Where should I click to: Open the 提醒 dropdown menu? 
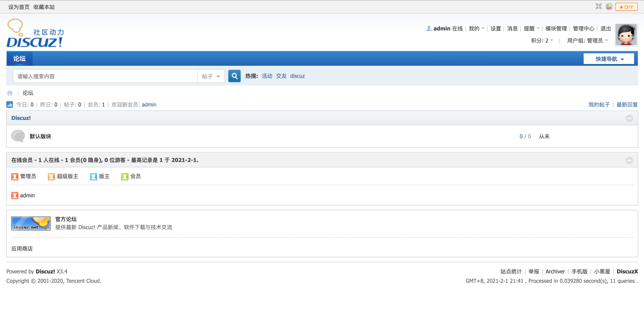pyautogui.click(x=531, y=28)
